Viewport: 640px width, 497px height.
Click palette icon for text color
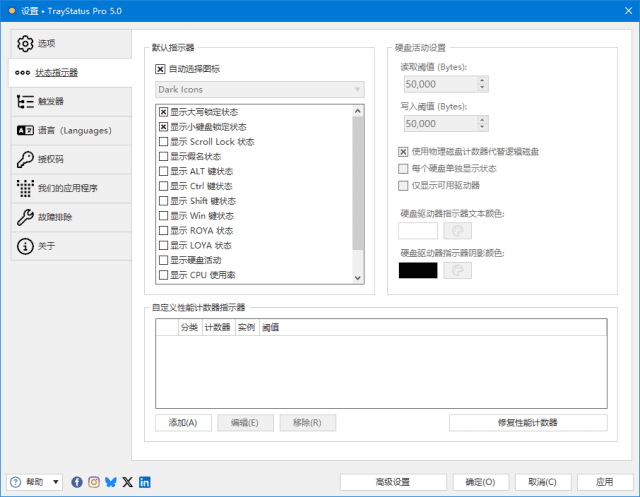458,231
